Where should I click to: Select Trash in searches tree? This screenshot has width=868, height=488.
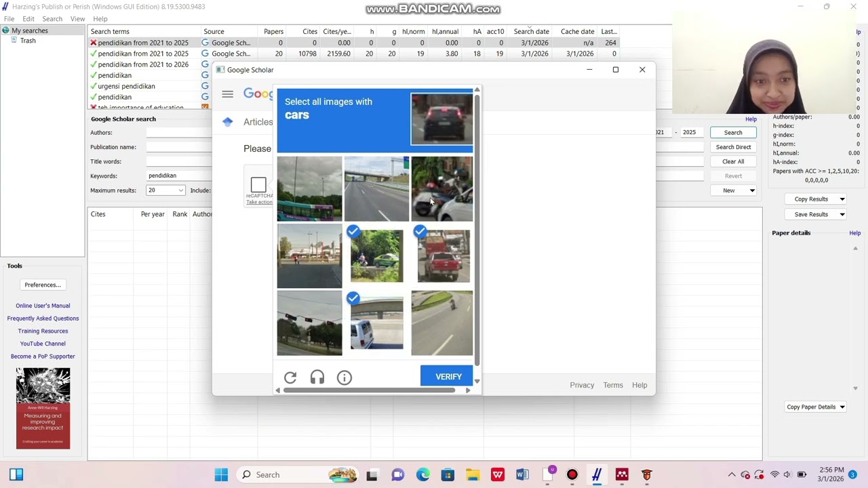click(28, 41)
